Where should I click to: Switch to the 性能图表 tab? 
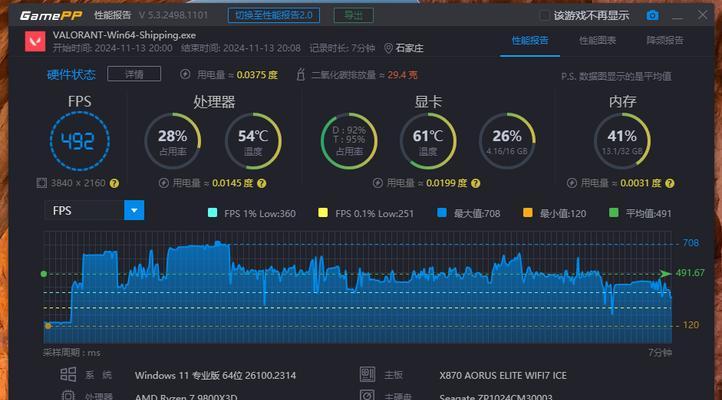597,41
